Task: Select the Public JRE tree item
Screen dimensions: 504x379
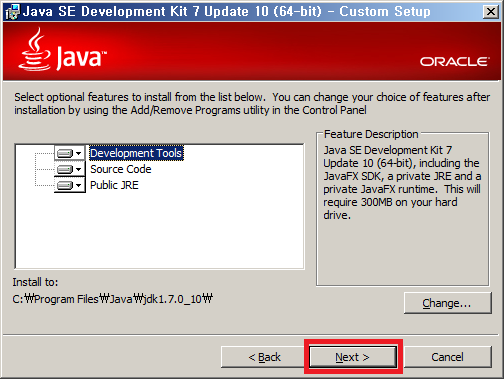Action: pyautogui.click(x=114, y=185)
